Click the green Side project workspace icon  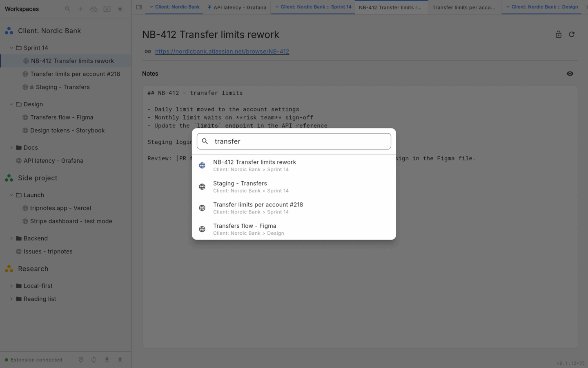tap(9, 178)
